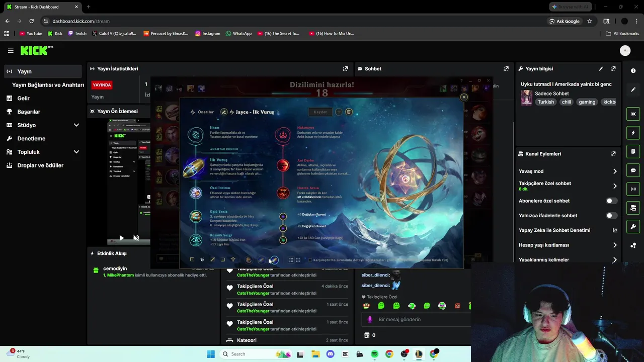Expand the Stüdyo sidebar section
This screenshot has height=362, width=644.
click(76, 125)
